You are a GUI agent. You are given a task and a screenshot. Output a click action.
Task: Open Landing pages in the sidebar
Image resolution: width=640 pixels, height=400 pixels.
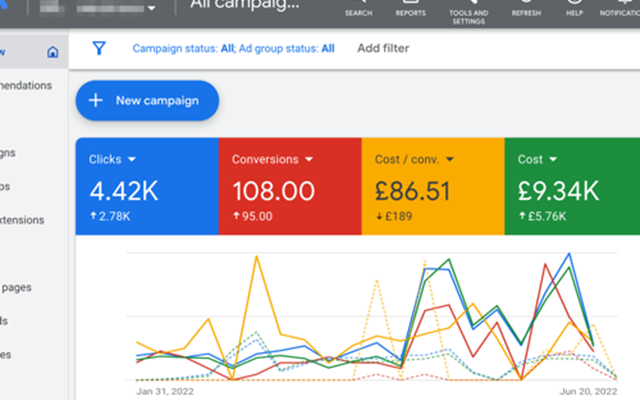pyautogui.click(x=16, y=287)
